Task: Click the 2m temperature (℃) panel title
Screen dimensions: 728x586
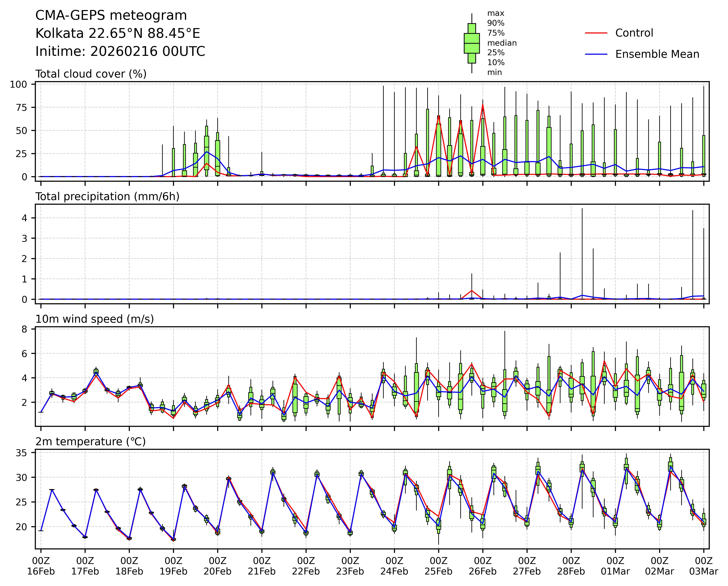Action: point(90,442)
